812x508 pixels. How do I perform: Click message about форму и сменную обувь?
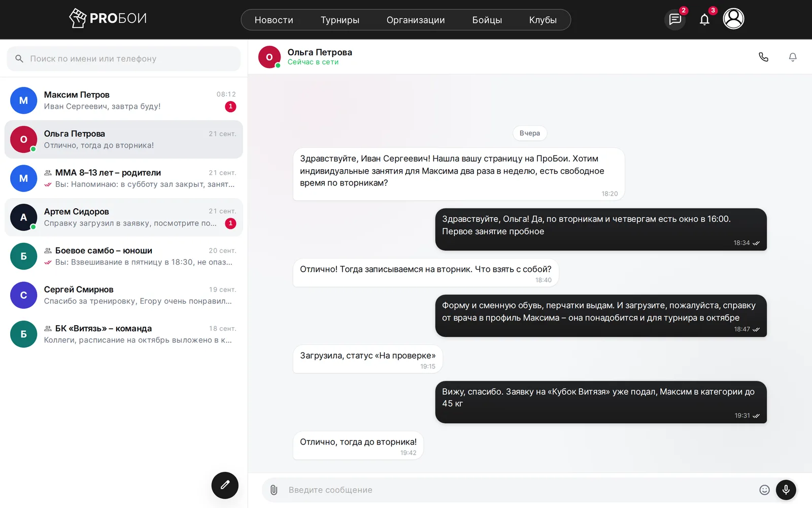coord(601,316)
